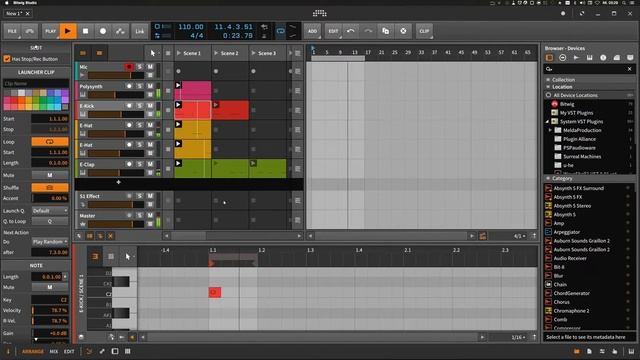Image resolution: width=640 pixels, height=360 pixels.
Task: Click the Link button
Action: pyautogui.click(x=140, y=31)
